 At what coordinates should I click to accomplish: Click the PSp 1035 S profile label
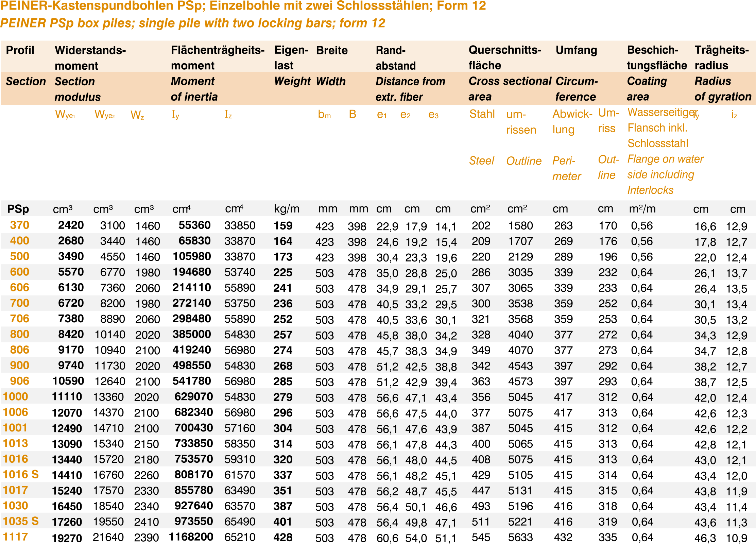(x=21, y=521)
